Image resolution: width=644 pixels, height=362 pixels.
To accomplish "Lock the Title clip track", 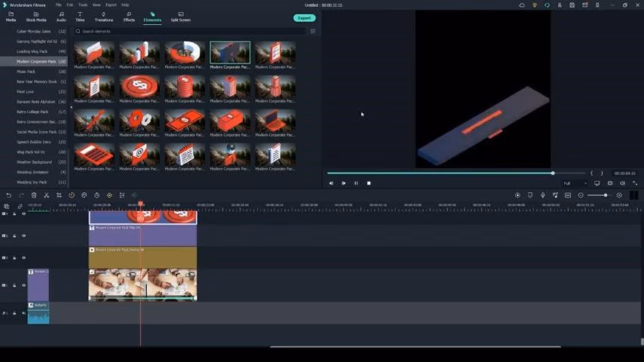I will pos(14,236).
